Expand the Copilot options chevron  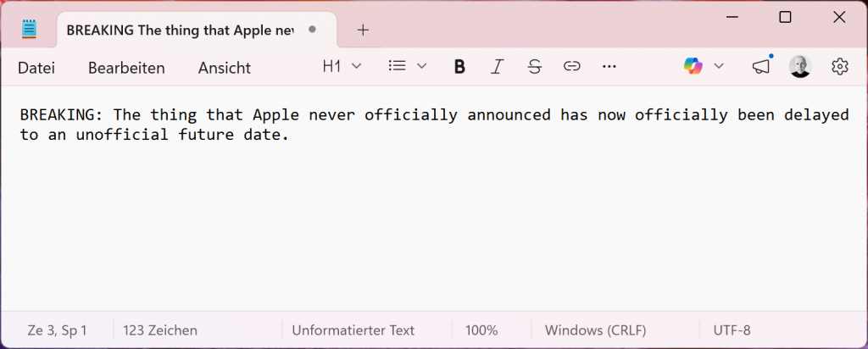[x=719, y=67]
